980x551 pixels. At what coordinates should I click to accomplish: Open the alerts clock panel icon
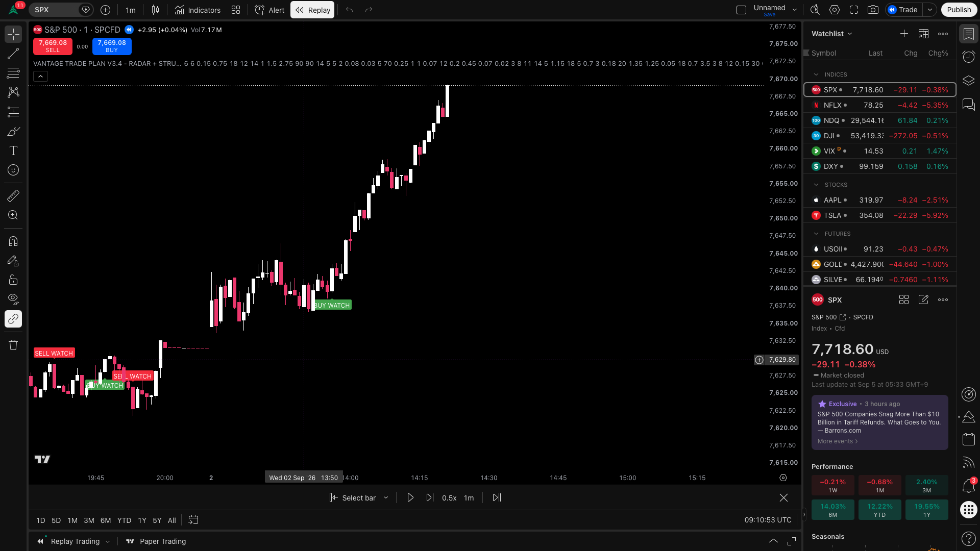(x=968, y=57)
